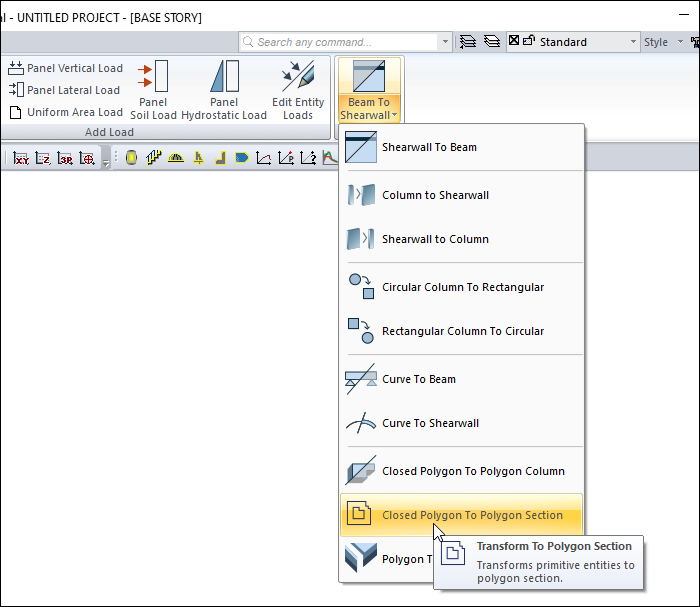Click the yellow ladder figure icon
Image resolution: width=700 pixels, height=607 pixels.
point(198,158)
